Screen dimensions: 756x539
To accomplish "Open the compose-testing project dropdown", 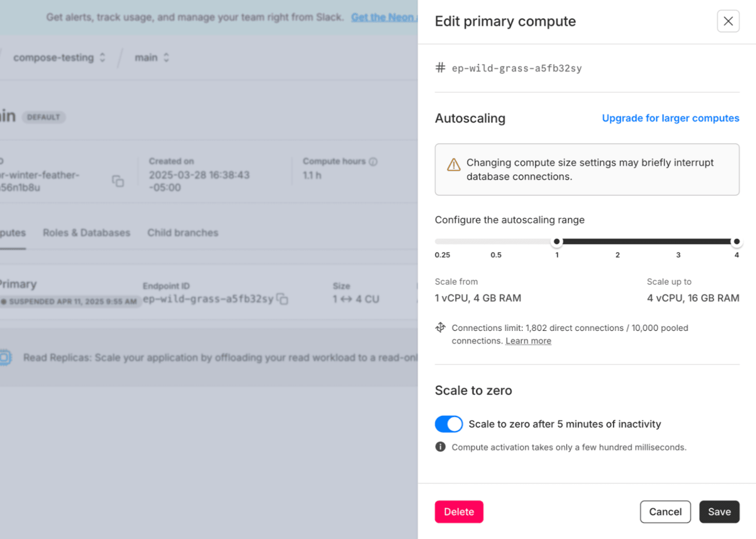I will coord(59,58).
